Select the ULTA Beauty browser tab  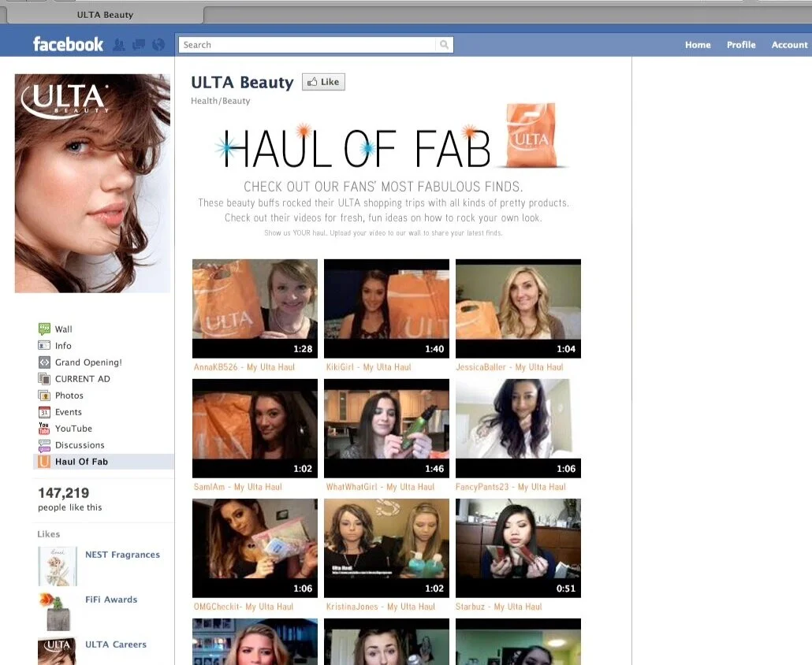[x=105, y=15]
